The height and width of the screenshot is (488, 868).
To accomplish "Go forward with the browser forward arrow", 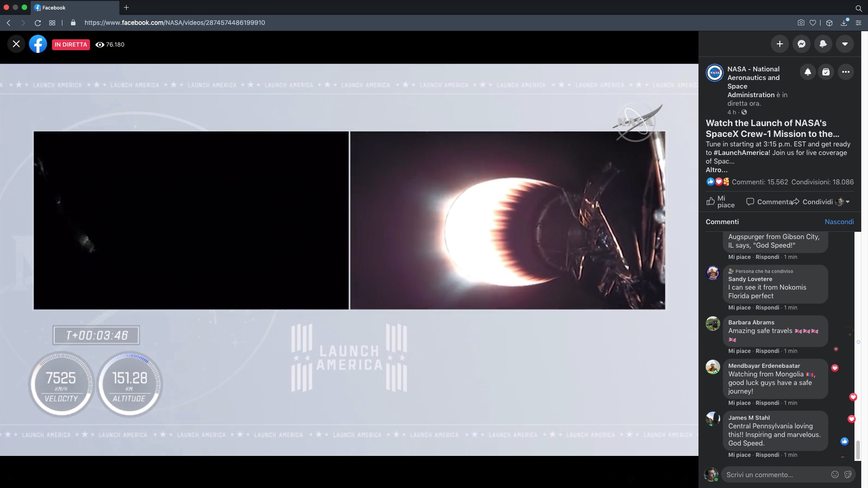I will 23,23.
